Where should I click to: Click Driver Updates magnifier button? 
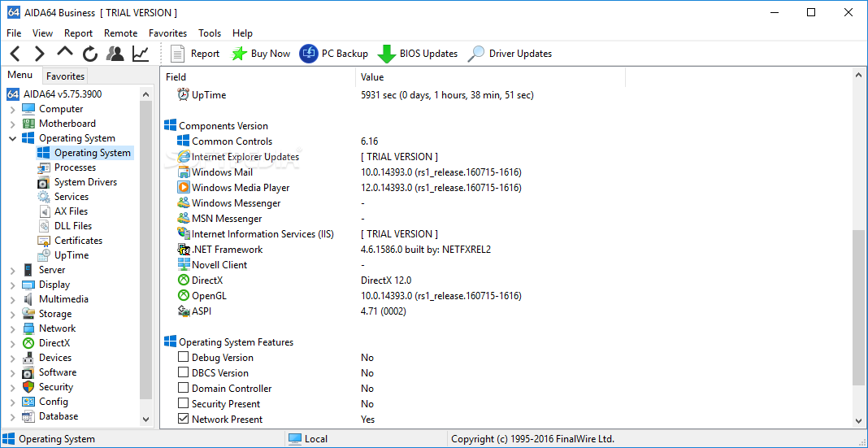[x=510, y=54]
